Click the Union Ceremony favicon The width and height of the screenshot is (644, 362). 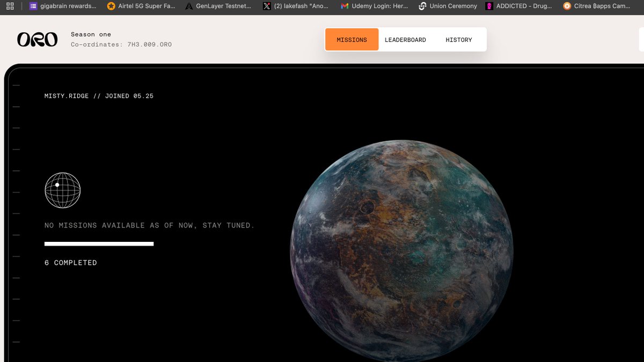coord(422,6)
